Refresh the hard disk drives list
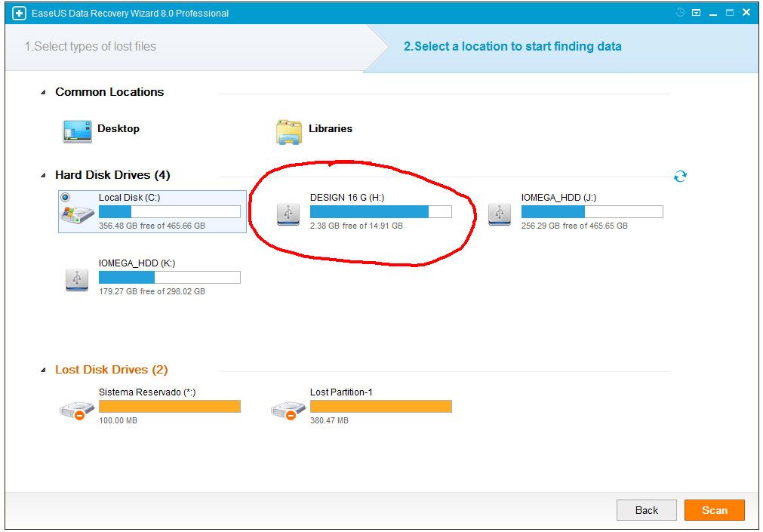The image size is (763, 532). (x=680, y=176)
